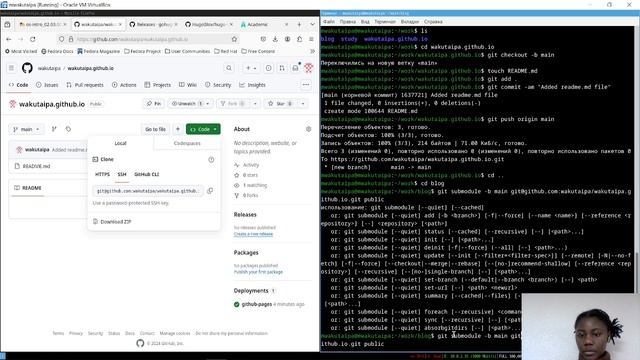Go to the GitHub home logo

tap(27, 68)
